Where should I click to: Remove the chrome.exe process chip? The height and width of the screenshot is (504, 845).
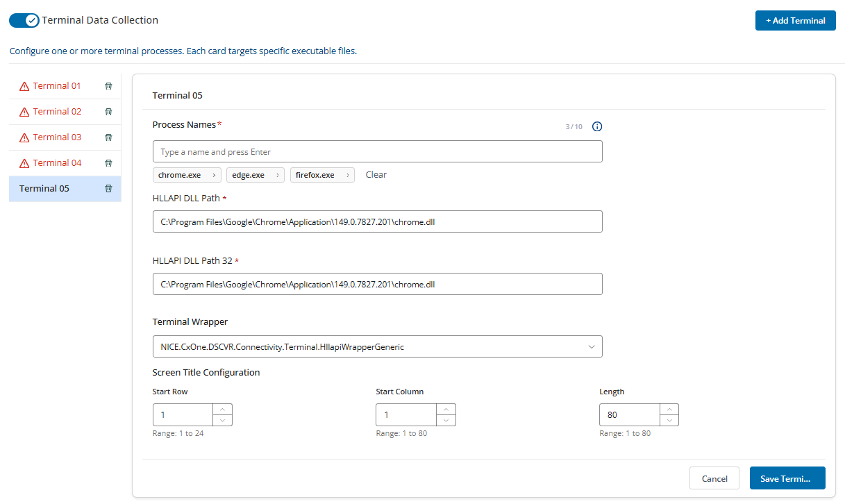213,175
